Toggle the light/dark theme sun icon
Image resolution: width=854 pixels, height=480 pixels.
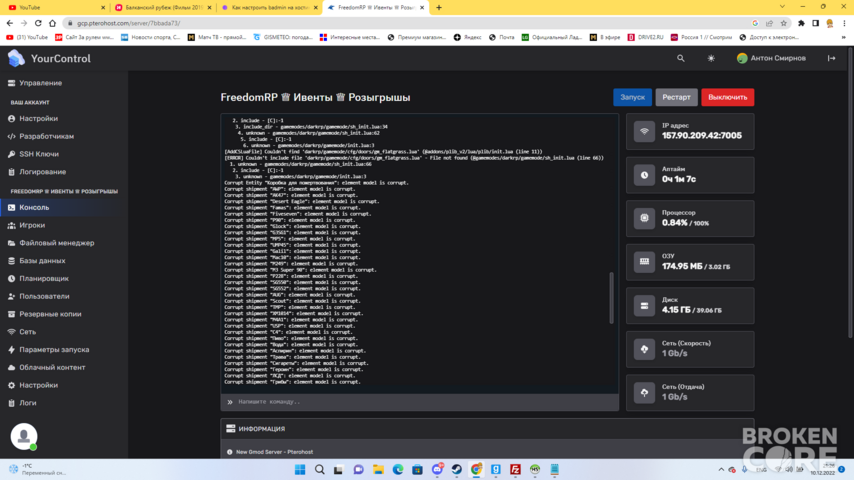(x=711, y=58)
